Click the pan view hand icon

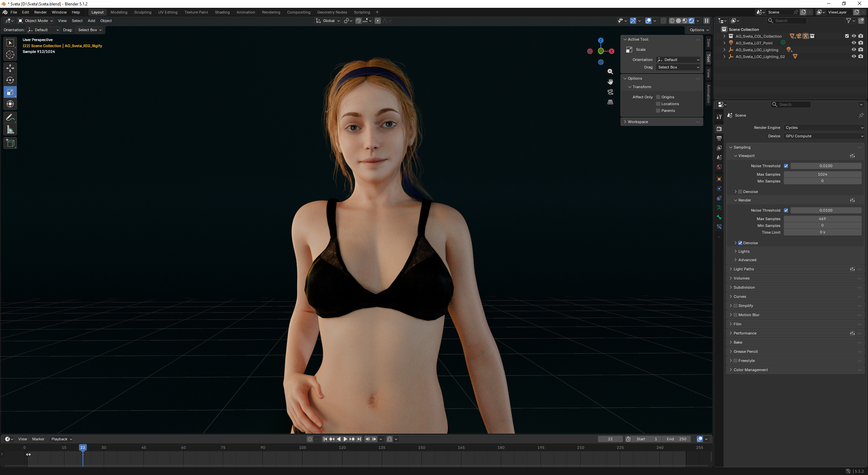[610, 82]
